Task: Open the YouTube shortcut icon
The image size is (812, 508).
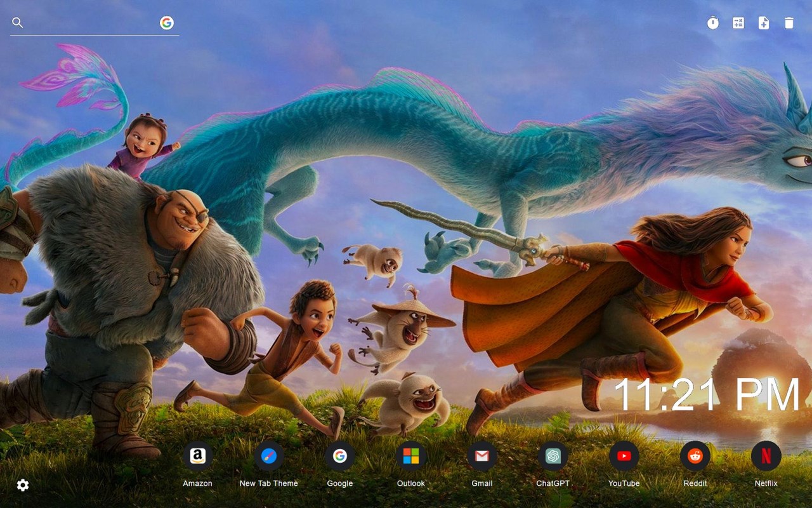Action: coord(624,456)
